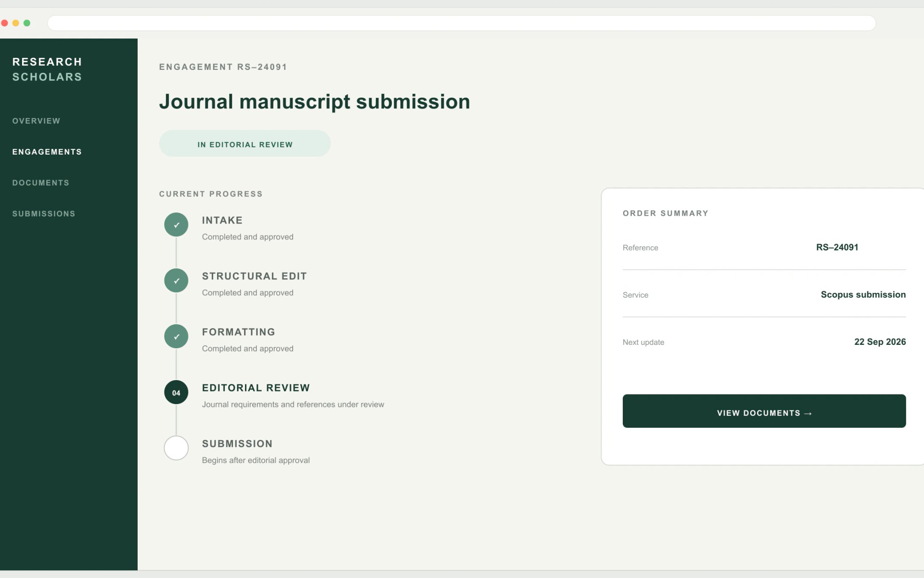924x578 pixels.
Task: Click the green maximize window dot
Action: 27,23
